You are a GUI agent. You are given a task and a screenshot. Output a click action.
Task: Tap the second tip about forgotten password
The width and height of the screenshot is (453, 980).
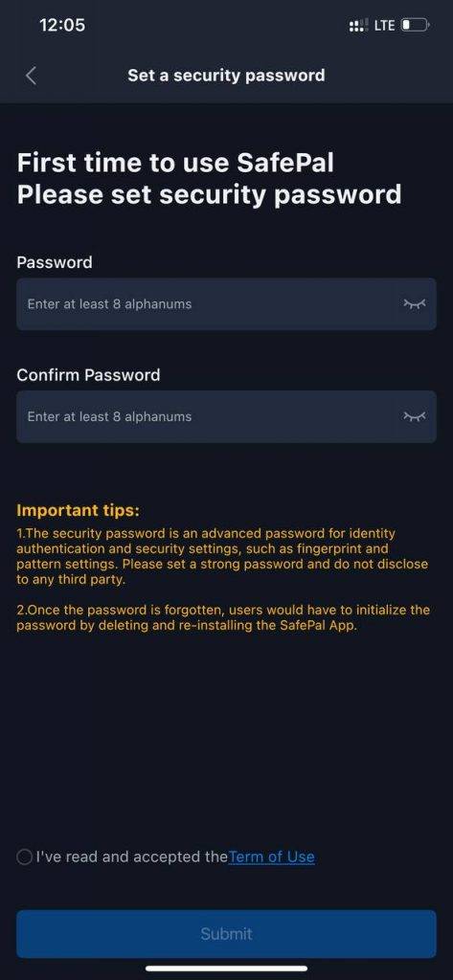pos(223,618)
